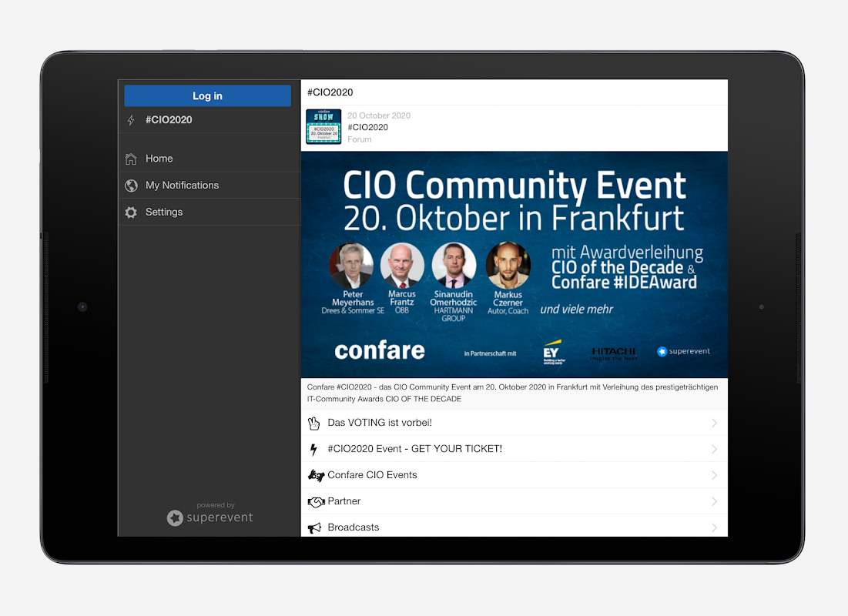The image size is (848, 616).
Task: Select #CIO2020 label in the sidebar
Action: tap(169, 119)
